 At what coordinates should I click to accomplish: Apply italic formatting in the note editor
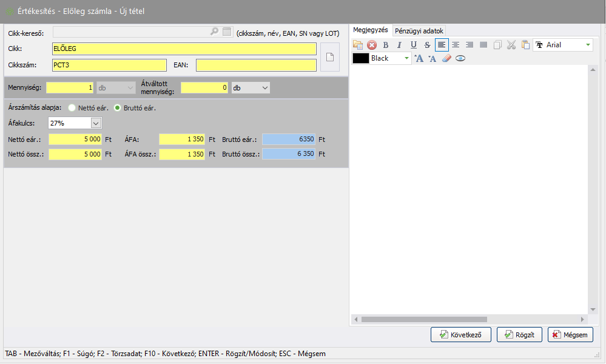coord(399,45)
